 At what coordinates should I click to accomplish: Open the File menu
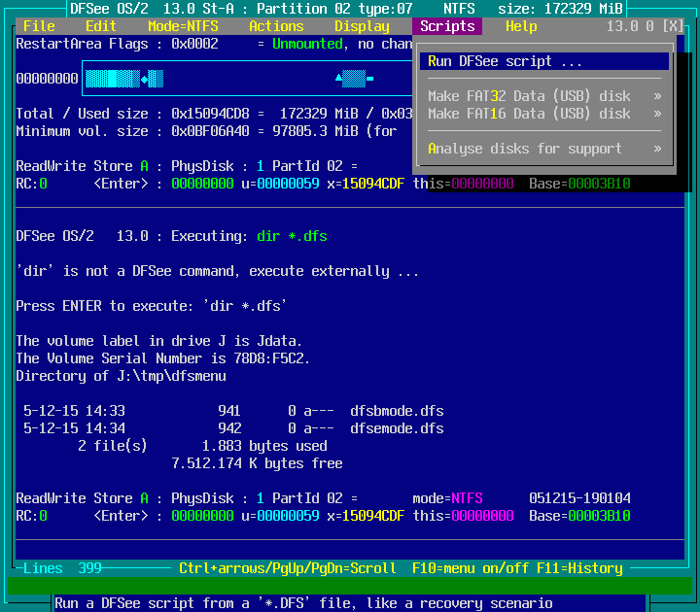click(x=39, y=26)
